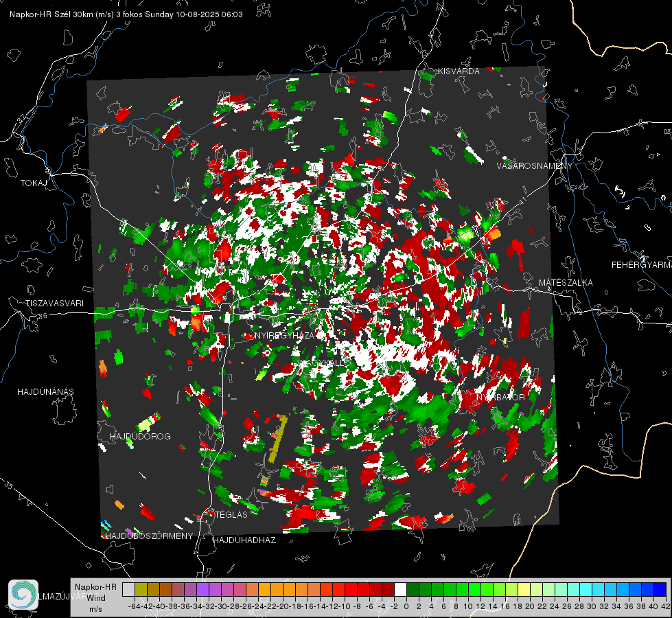Click the timestamp 'Sunday 10-08-2025 06:03'

[194, 14]
